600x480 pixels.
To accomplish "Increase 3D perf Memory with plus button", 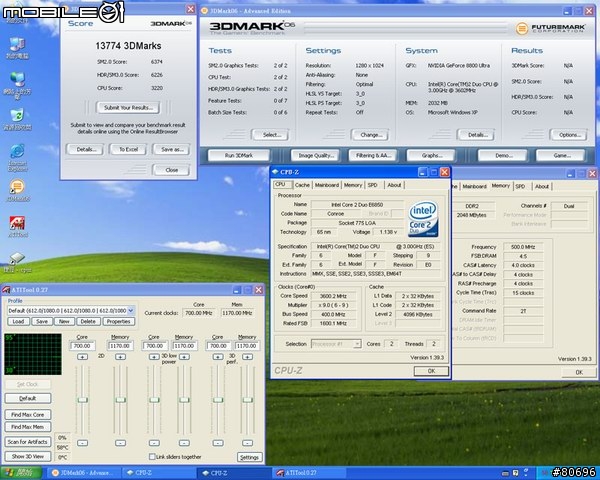I will pos(248,357).
